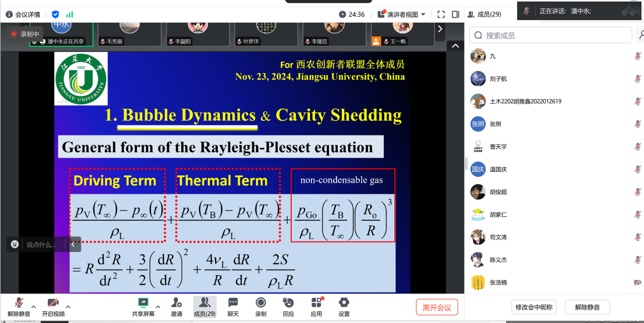Expand audio options arrow beside 解除静音
The image size is (644, 323).
tap(34, 306)
